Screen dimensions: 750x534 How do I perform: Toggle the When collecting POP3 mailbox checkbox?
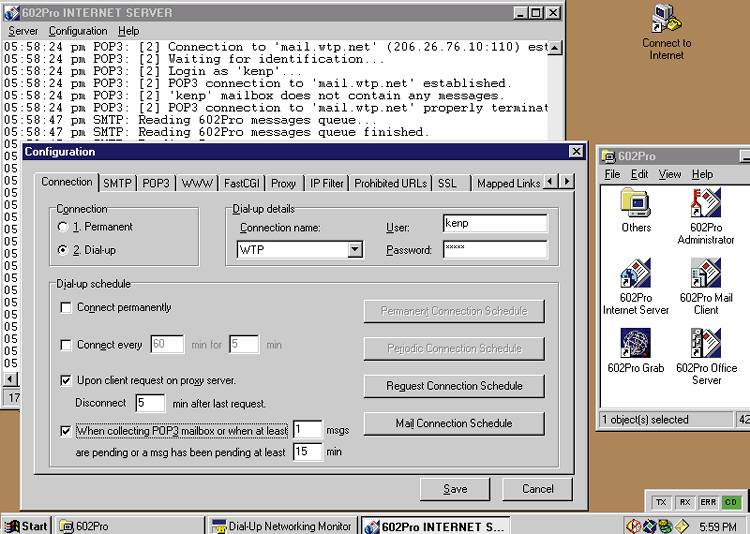pyautogui.click(x=66, y=431)
